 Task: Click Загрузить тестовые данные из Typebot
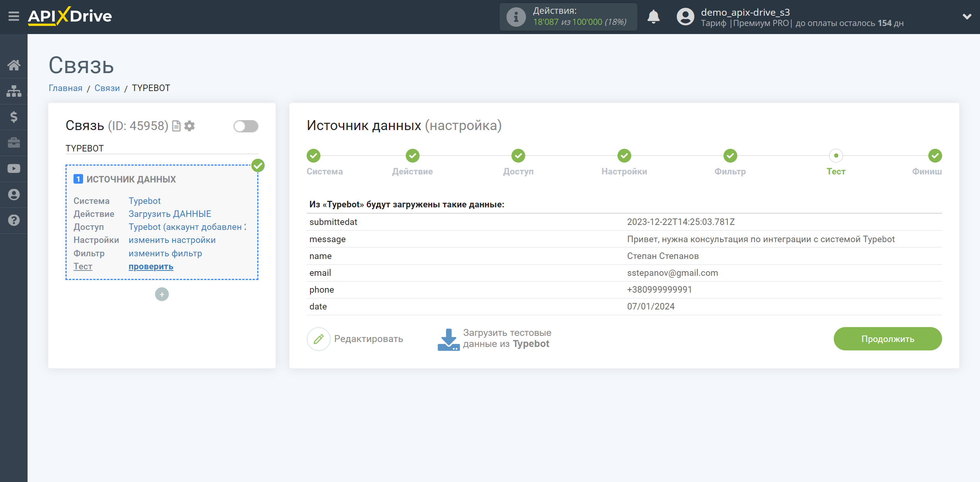pyautogui.click(x=507, y=339)
